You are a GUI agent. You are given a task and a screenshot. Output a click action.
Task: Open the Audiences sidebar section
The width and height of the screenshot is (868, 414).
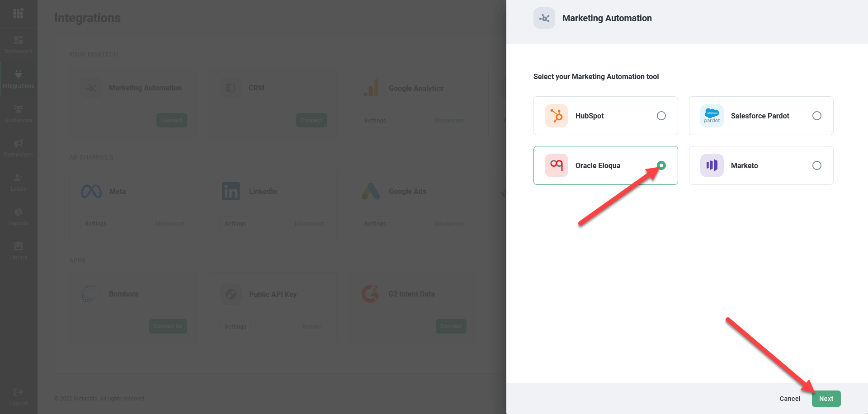click(x=19, y=113)
